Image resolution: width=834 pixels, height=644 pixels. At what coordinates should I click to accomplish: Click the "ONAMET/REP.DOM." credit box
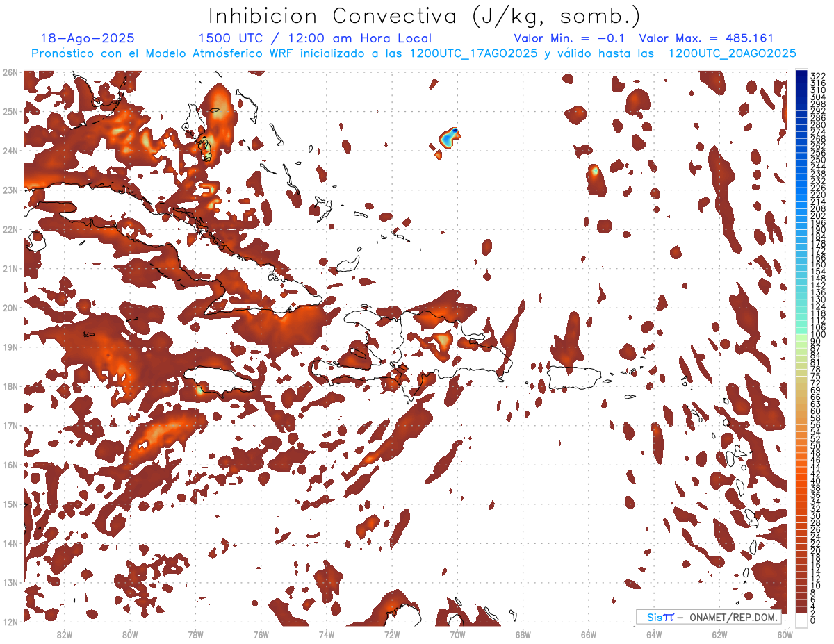point(708,617)
